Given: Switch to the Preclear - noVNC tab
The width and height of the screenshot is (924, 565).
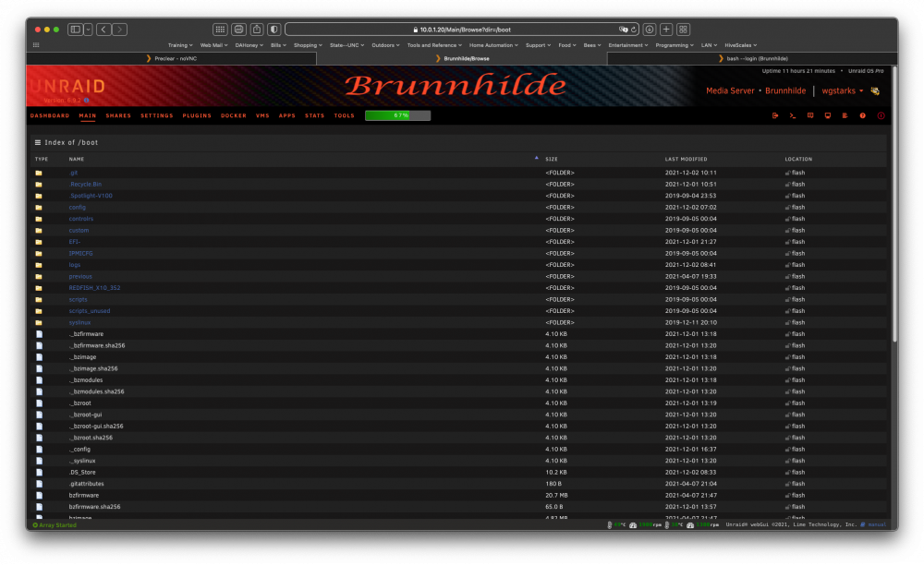Looking at the screenshot, I should point(172,58).
